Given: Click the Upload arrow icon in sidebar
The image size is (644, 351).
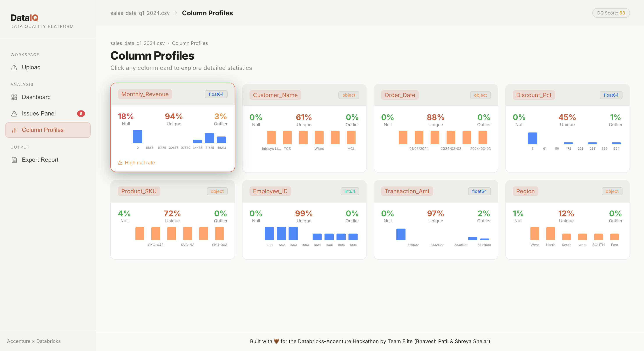Looking at the screenshot, I should point(14,67).
